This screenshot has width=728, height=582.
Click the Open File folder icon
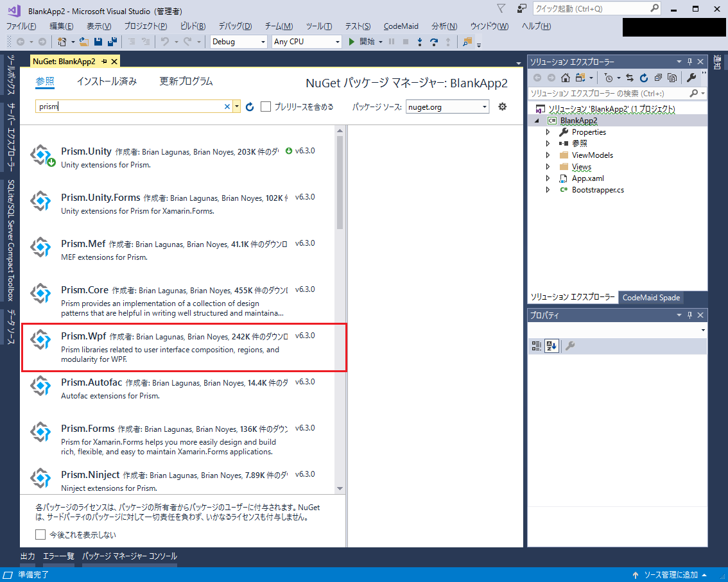click(84, 42)
